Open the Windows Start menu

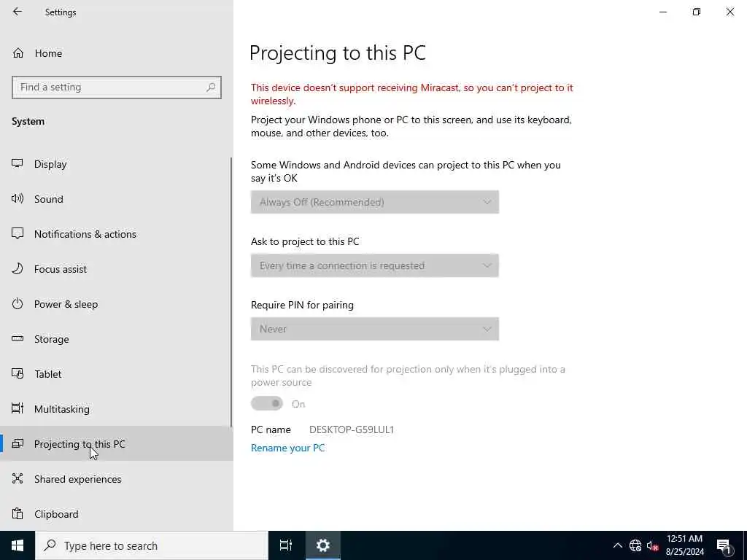click(18, 545)
